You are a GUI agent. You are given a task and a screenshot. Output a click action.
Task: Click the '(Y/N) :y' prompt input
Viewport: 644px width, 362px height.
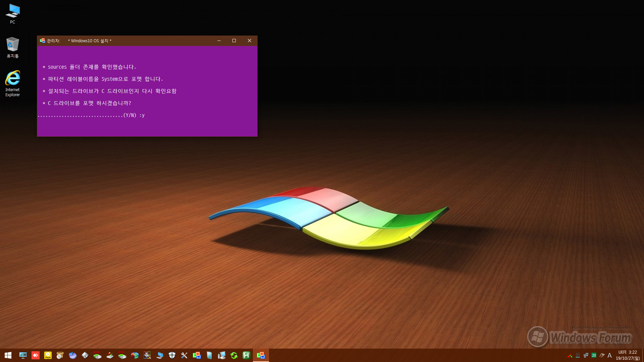[134, 115]
